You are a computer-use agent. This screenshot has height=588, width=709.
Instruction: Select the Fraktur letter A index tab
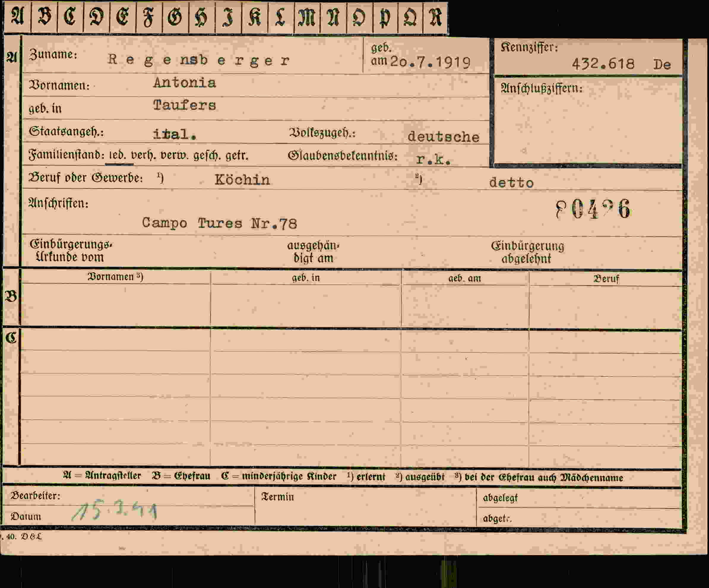tap(18, 17)
